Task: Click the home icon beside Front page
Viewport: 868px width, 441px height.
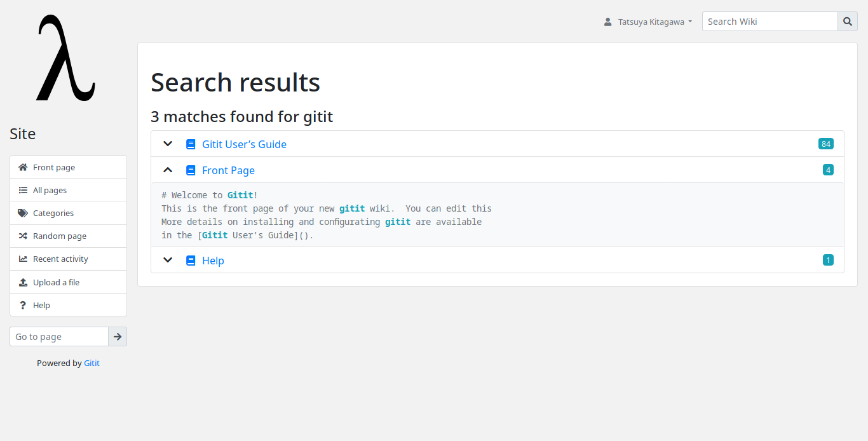Action: (23, 167)
